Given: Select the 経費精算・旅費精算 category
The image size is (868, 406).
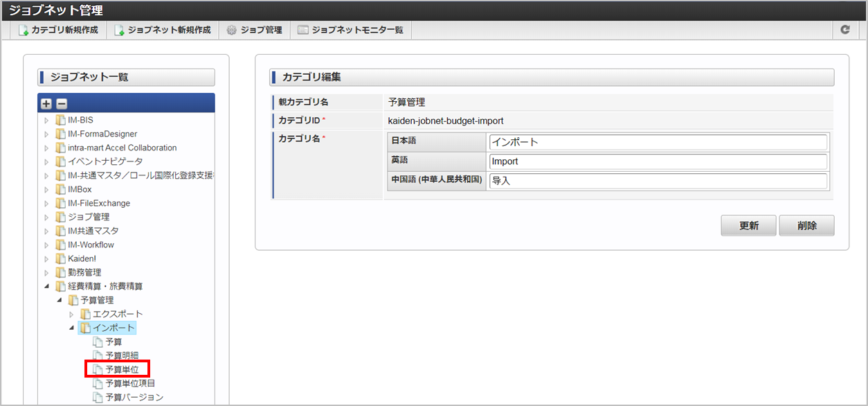Looking at the screenshot, I should (x=105, y=286).
